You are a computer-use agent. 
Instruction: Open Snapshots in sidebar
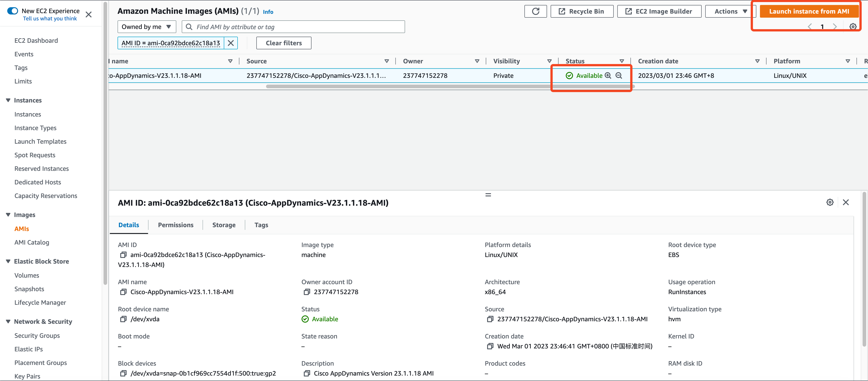[29, 289]
